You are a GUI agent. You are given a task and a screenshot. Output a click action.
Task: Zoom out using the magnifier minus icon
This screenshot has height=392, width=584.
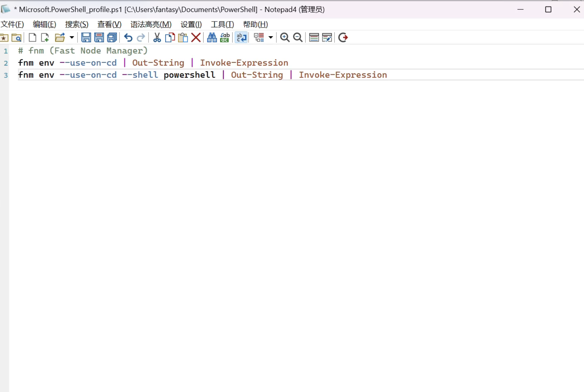click(x=298, y=38)
